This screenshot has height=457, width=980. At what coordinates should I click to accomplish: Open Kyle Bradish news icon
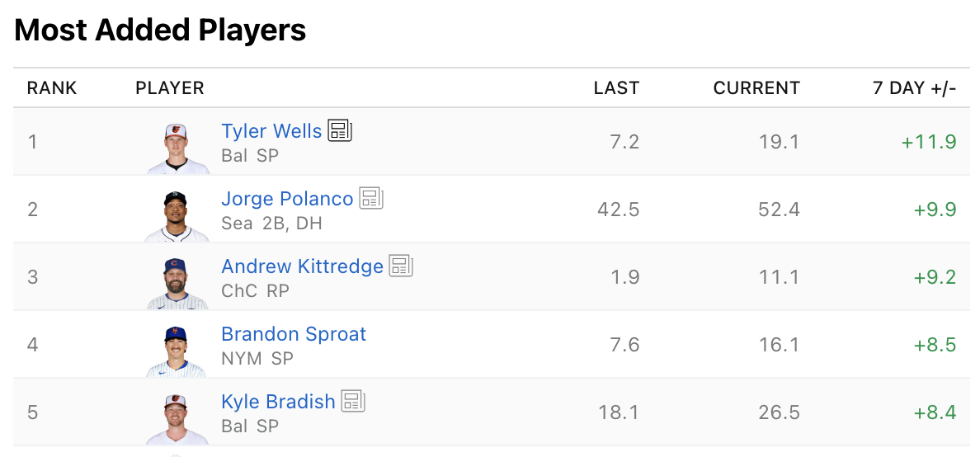[353, 401]
